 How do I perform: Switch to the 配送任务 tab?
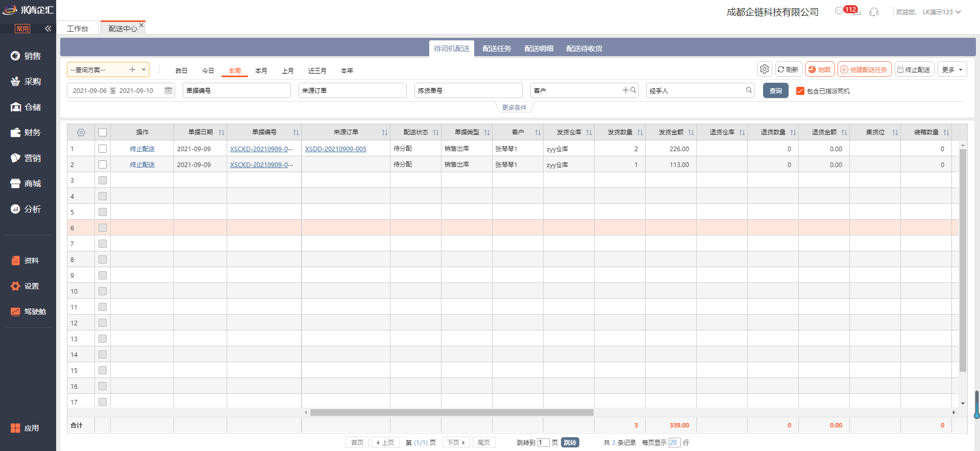click(x=497, y=49)
